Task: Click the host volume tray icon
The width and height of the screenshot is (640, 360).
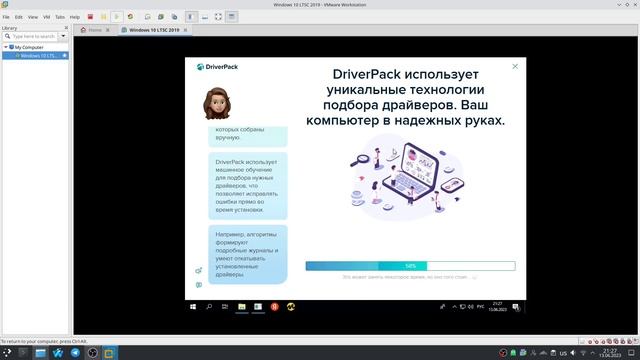Action: (x=573, y=353)
